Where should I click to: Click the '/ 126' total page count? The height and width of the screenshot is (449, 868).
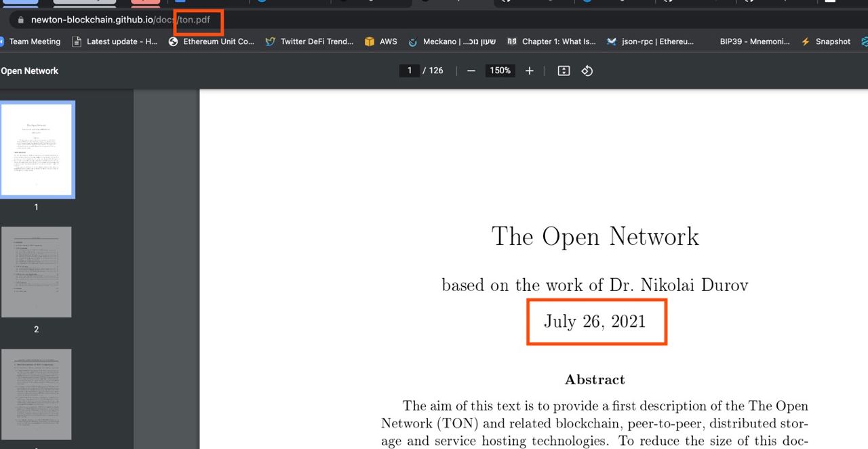point(433,71)
